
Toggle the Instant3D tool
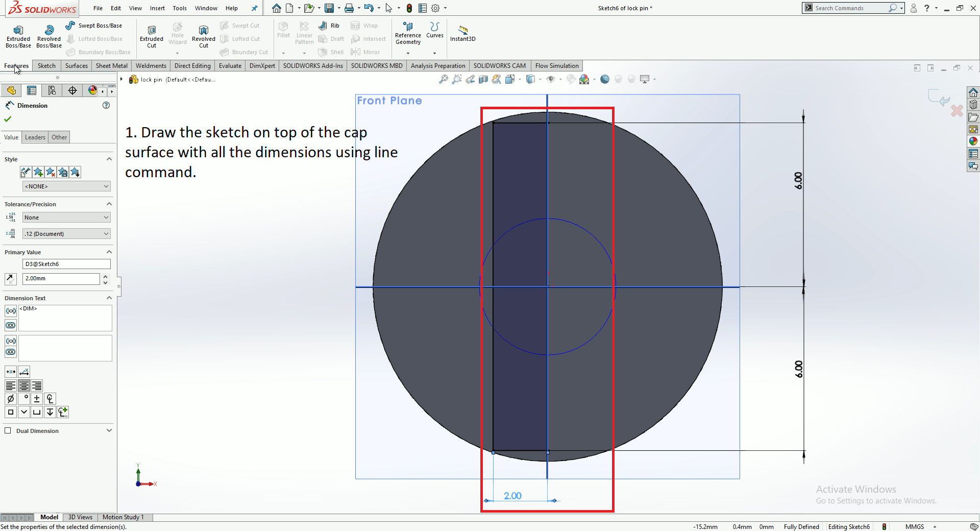pyautogui.click(x=462, y=33)
